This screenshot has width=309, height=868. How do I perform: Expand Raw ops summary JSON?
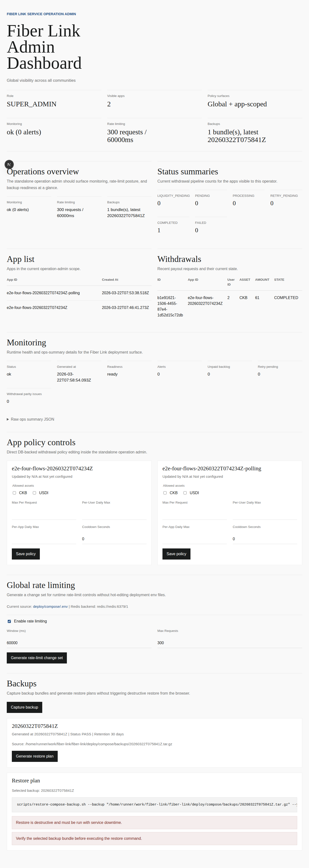tap(31, 419)
